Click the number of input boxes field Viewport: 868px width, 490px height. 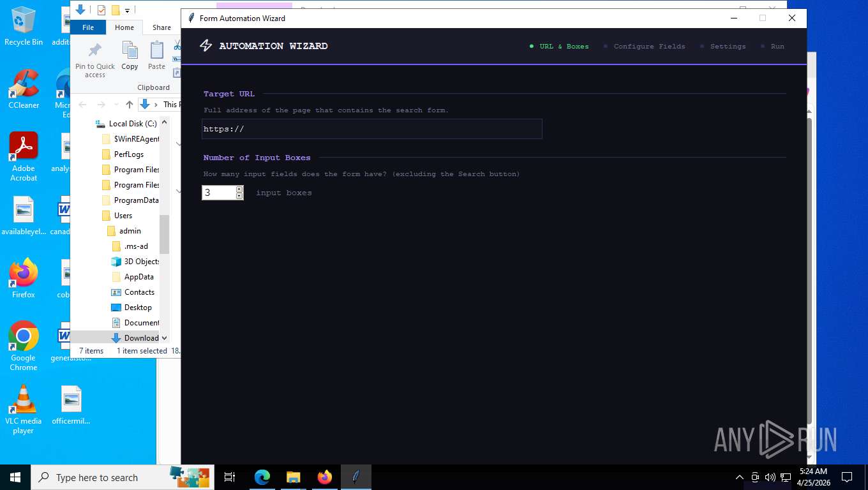(x=218, y=193)
